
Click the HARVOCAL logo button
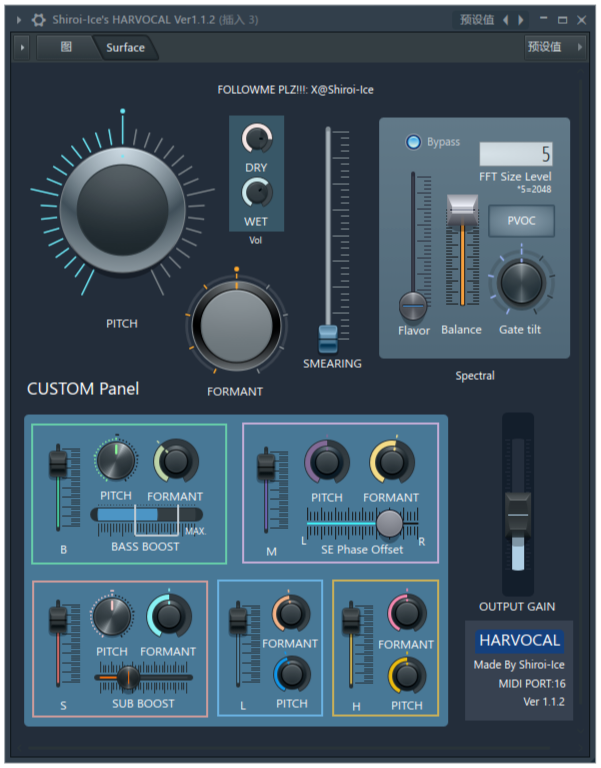519,640
